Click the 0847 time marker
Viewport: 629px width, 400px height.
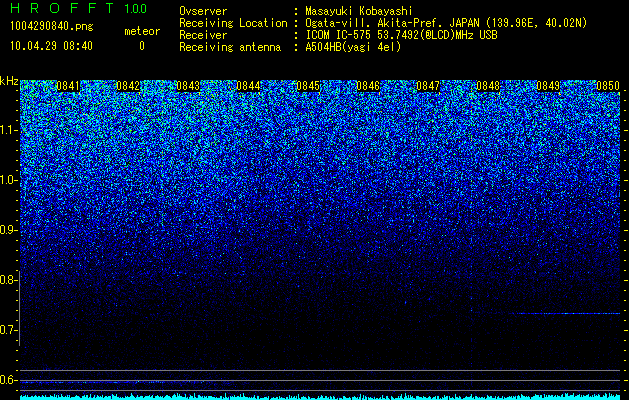(428, 86)
